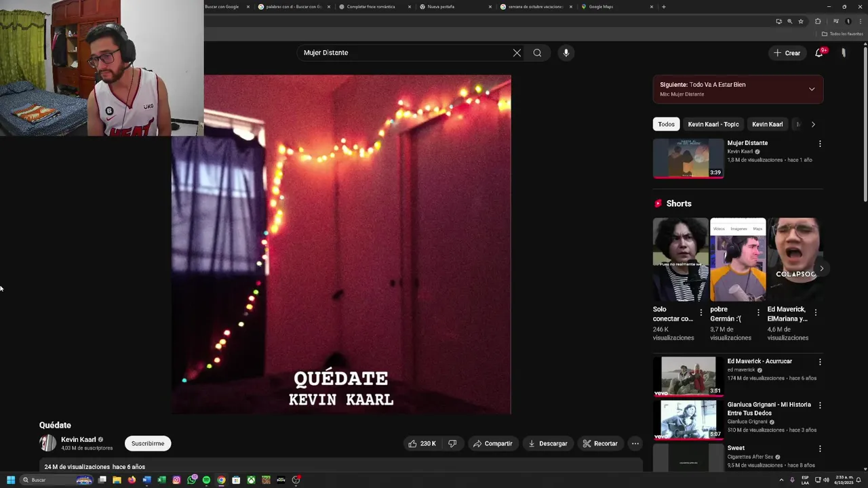This screenshot has width=868, height=488.
Task: Open the 'Solo conectar co...' short
Action: point(680,260)
